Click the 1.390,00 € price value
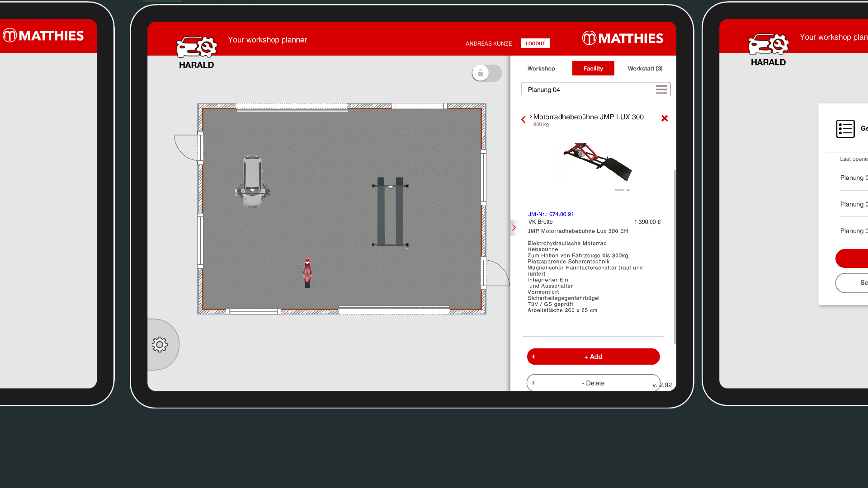Viewport: 868px width, 488px height. click(647, 222)
